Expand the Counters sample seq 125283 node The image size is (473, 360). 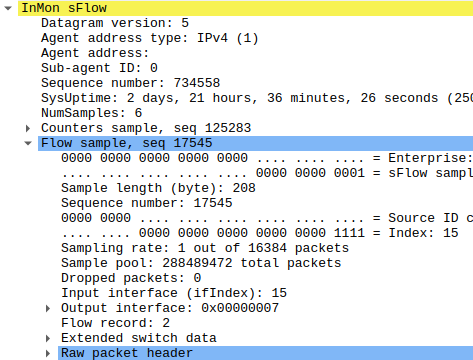pyautogui.click(x=28, y=128)
